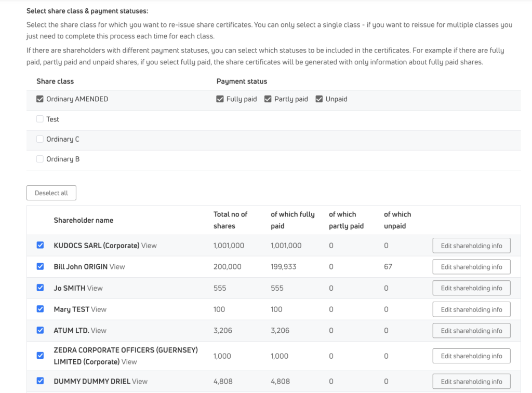The height and width of the screenshot is (393, 532).
Task: Click the Deselect all button
Action: click(x=51, y=193)
